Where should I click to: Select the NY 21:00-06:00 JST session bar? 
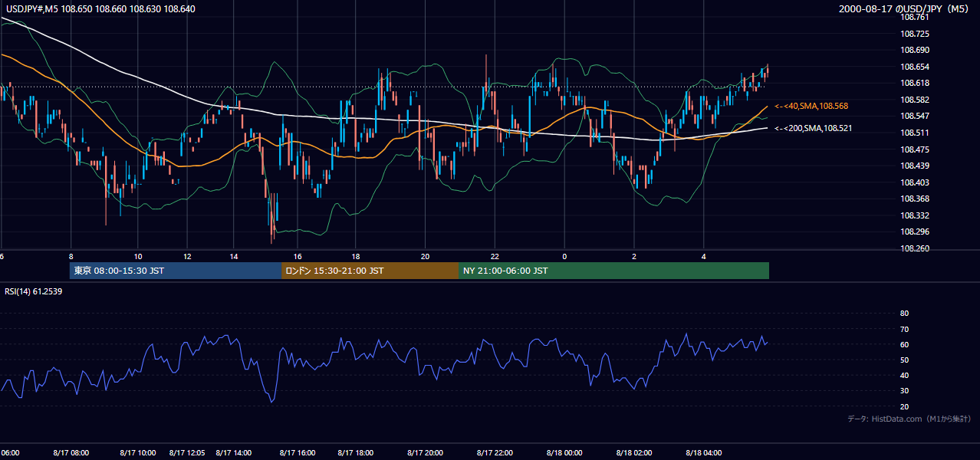613,271
